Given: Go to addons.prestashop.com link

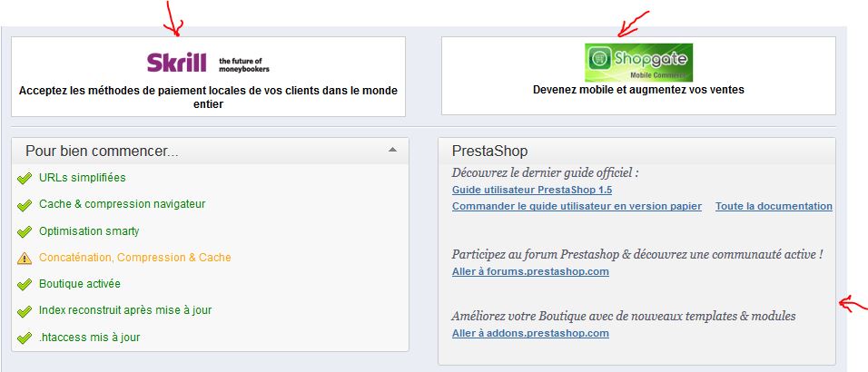Looking at the screenshot, I should tap(530, 333).
